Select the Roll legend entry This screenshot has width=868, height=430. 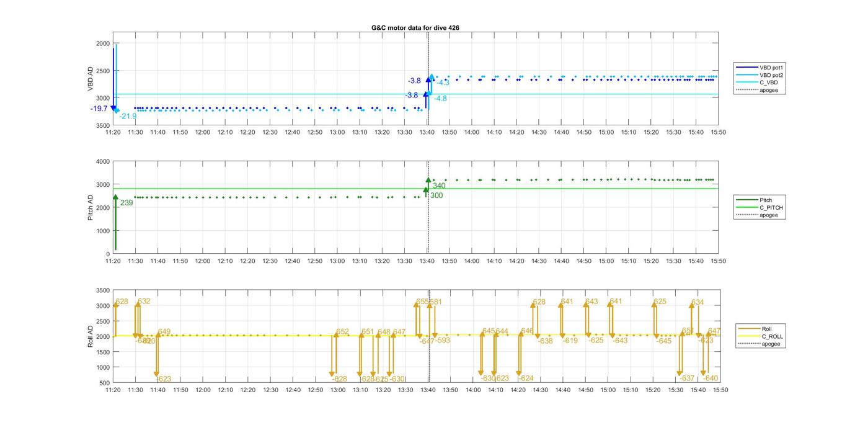click(755, 329)
